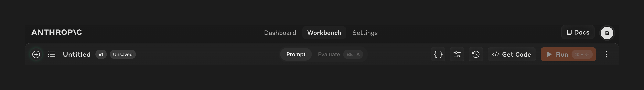Click the Unsaved status badge
The height and width of the screenshot is (90, 644).
(123, 54)
